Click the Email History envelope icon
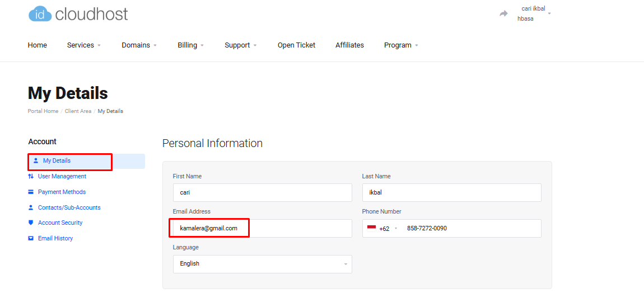This screenshot has width=644, height=298. click(31, 238)
